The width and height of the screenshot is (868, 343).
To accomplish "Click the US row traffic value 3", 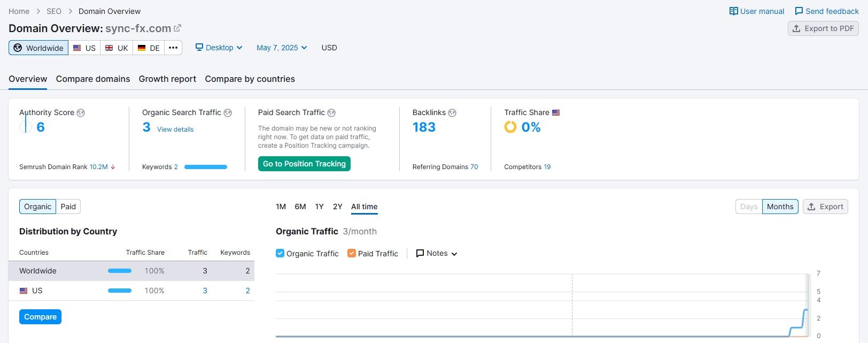I will (x=205, y=291).
